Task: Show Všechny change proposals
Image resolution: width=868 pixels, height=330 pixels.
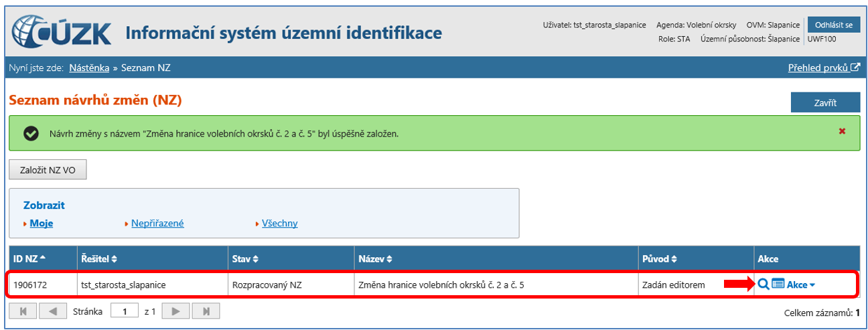Action: coord(279,224)
